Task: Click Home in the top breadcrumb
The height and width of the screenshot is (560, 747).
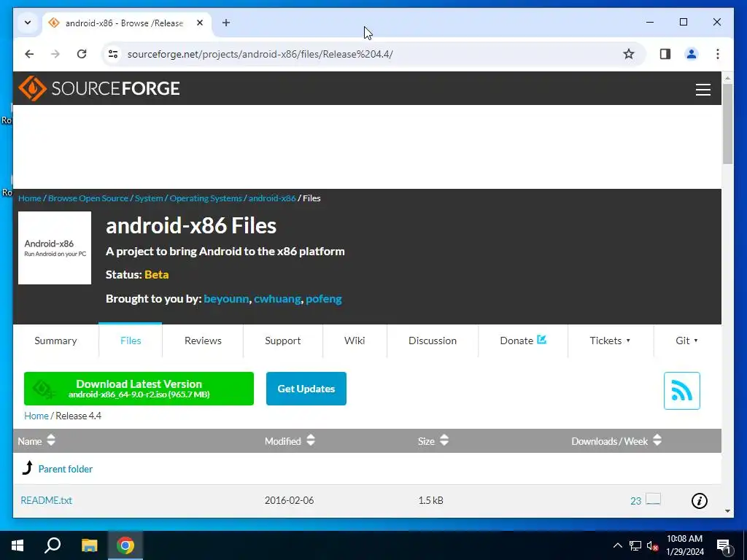Action: point(29,198)
